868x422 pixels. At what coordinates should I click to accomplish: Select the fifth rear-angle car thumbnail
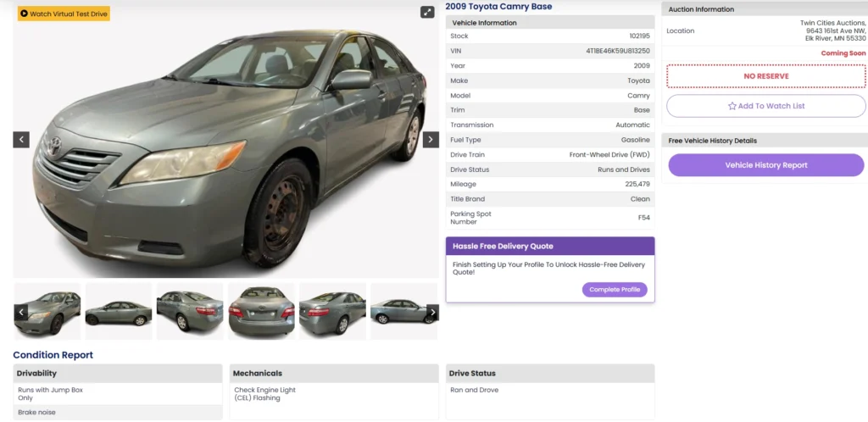pyautogui.click(x=332, y=311)
